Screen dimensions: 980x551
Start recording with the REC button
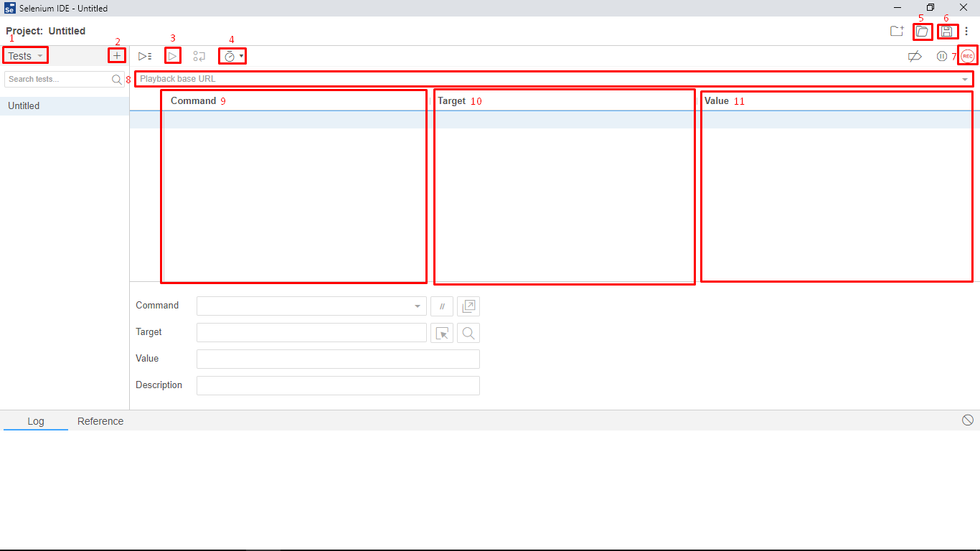967,55
